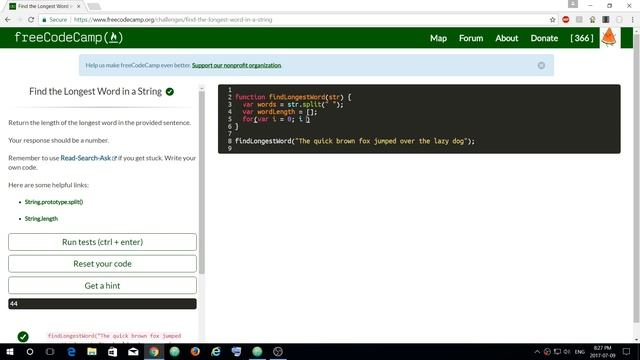Open File Explorer from taskbar
640x360 pixels.
pos(92,351)
